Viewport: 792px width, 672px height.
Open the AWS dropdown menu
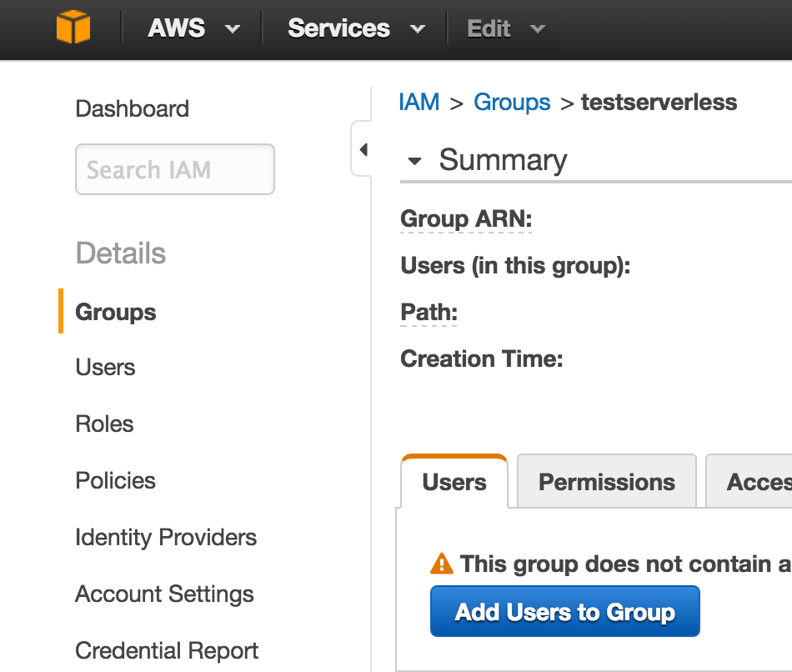tap(193, 28)
